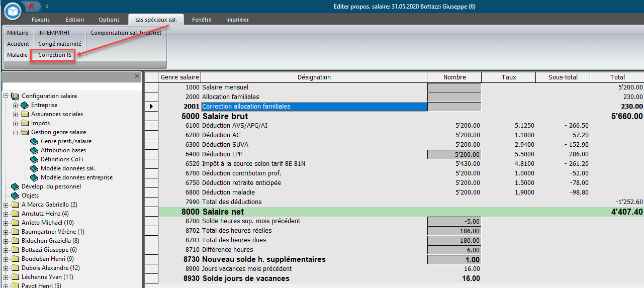Click the folder icon beside Impôts

tap(25, 123)
